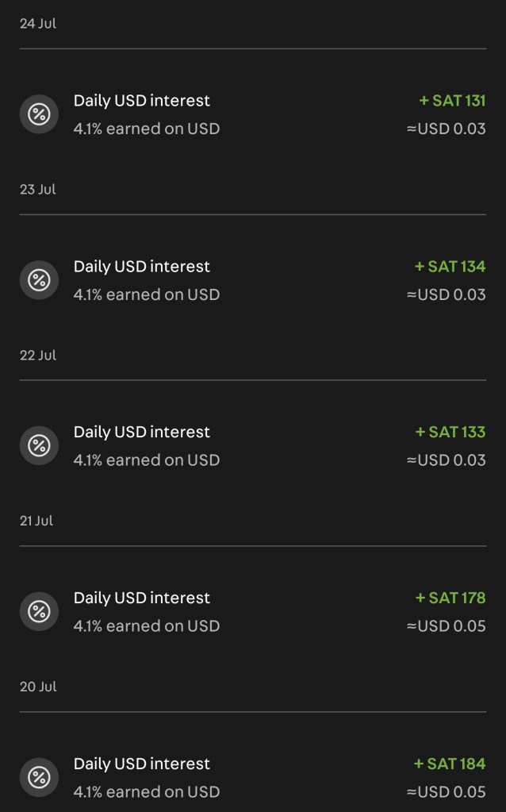This screenshot has height=812, width=506.
Task: Click percent icon for 20 Jul interest
Action: [x=39, y=777]
